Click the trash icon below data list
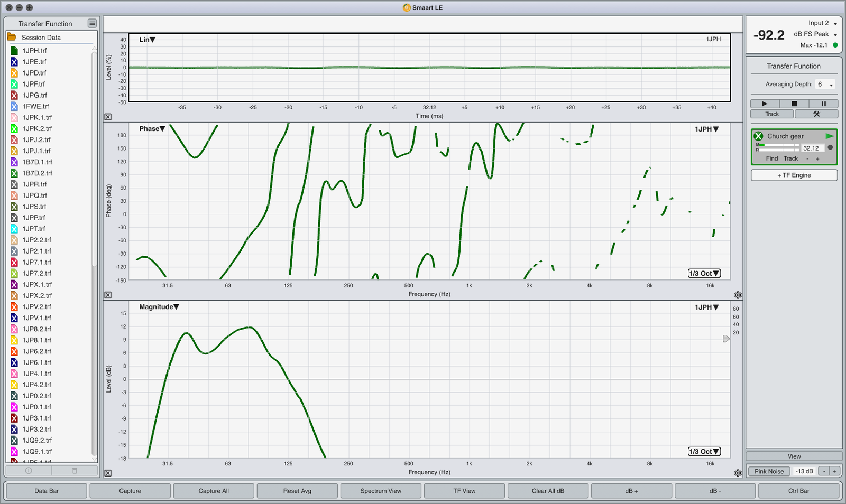The image size is (846, 504). (x=74, y=470)
